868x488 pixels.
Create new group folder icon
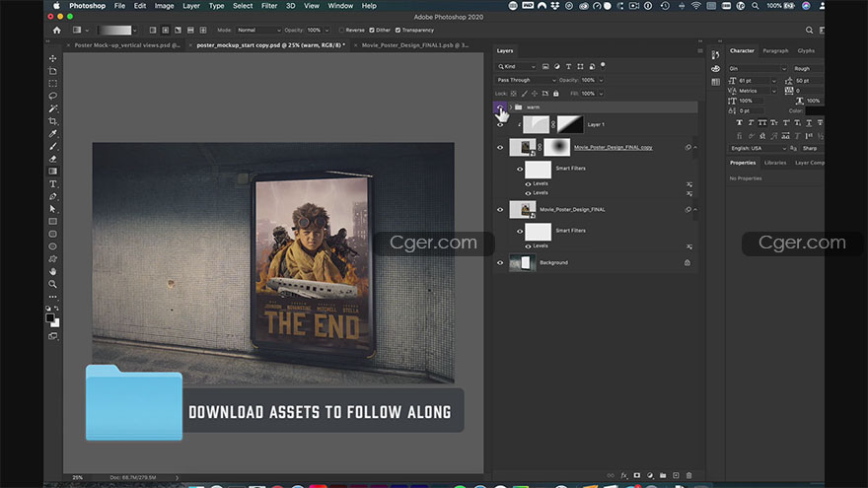663,475
